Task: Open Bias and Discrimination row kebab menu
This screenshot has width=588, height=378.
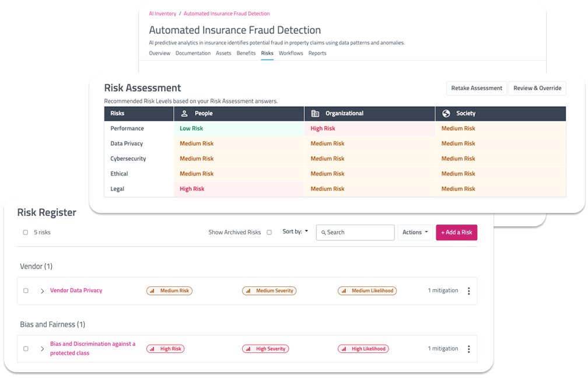Action: click(468, 349)
